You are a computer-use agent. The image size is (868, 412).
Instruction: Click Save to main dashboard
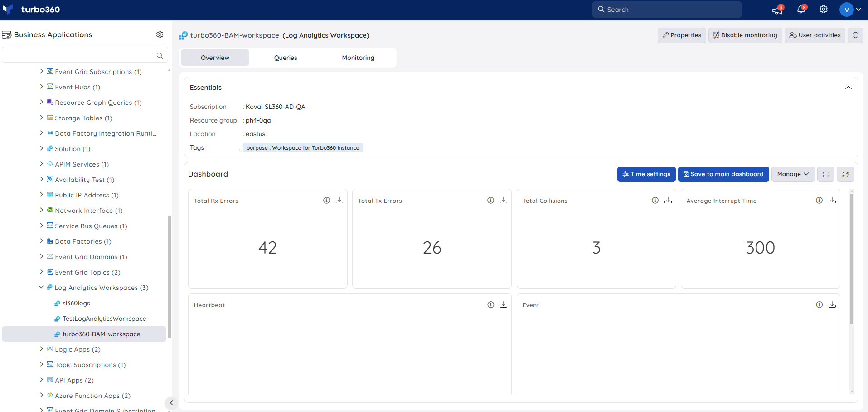click(723, 174)
